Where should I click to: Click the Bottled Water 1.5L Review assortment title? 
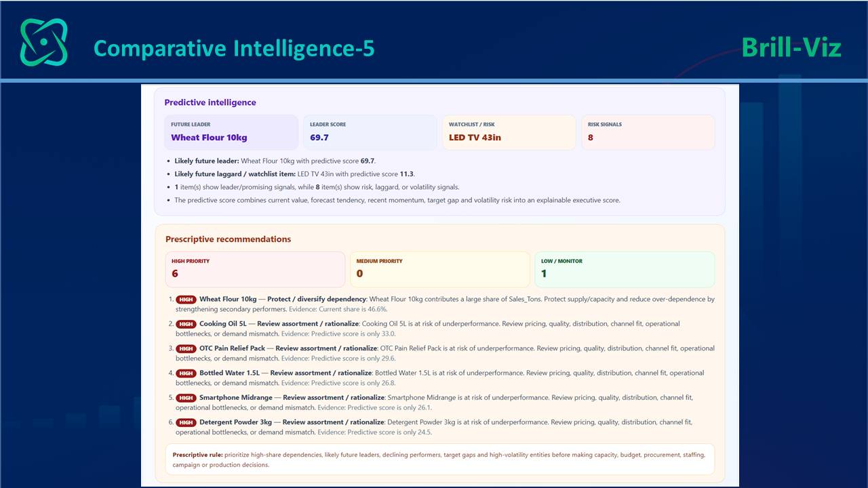pyautogui.click(x=285, y=373)
